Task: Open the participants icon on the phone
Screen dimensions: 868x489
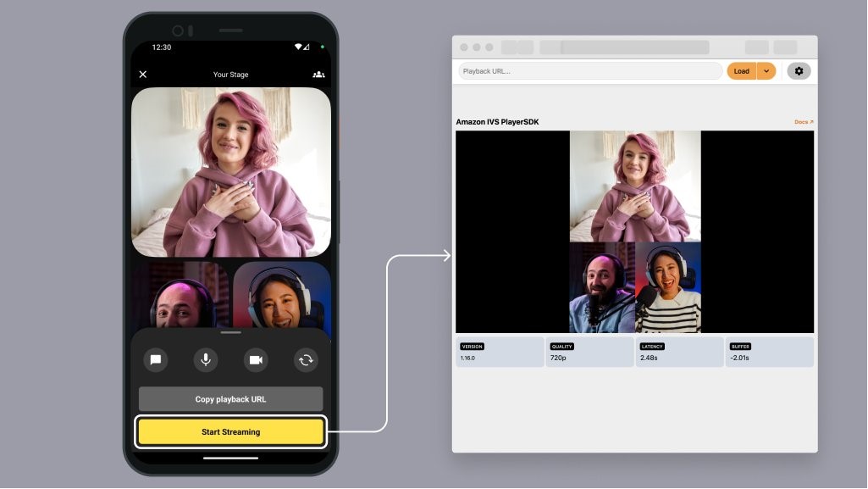Action: coord(319,75)
